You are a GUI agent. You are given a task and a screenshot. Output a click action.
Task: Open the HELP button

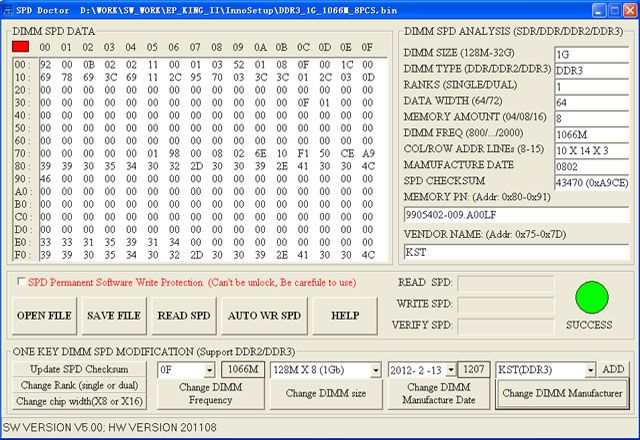tap(345, 316)
